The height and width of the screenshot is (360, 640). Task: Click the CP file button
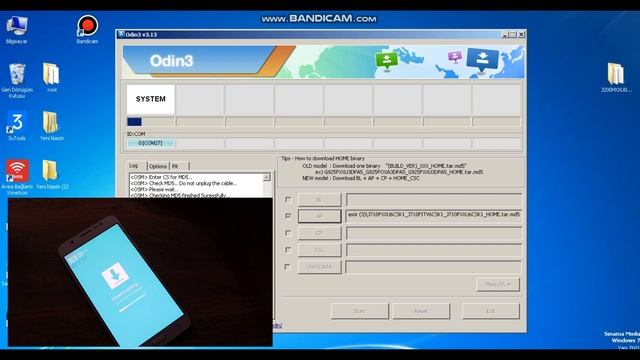click(319, 233)
